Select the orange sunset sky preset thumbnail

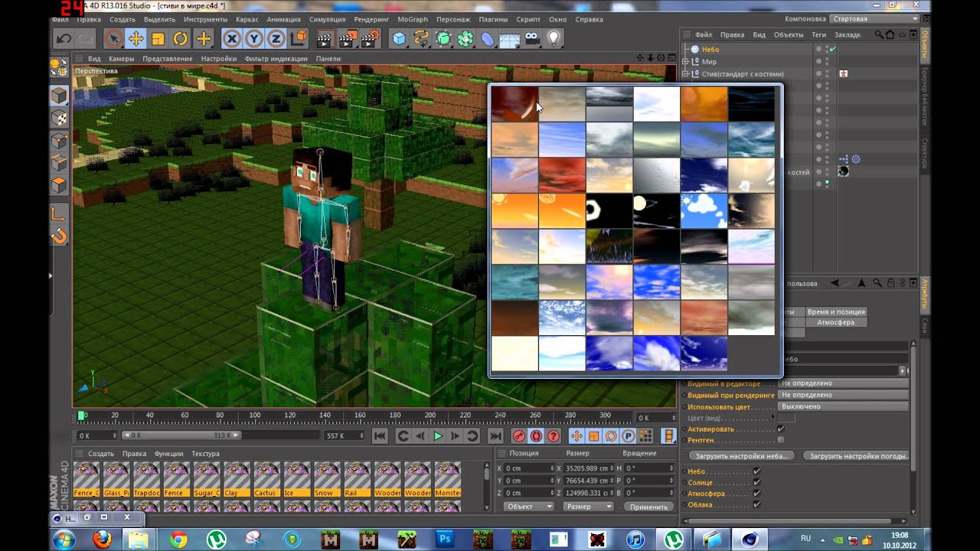[704, 104]
